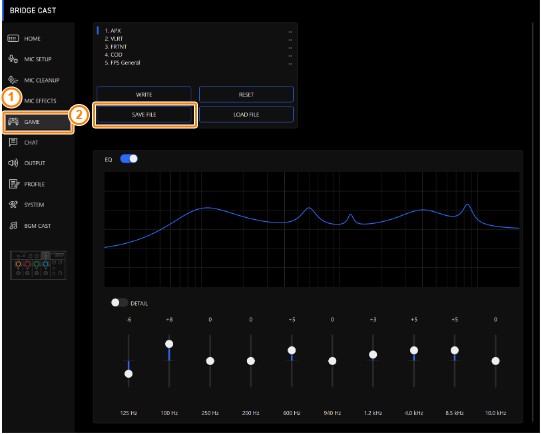The height and width of the screenshot is (434, 541).
Task: Open the HOME page icon
Action: coord(13,38)
